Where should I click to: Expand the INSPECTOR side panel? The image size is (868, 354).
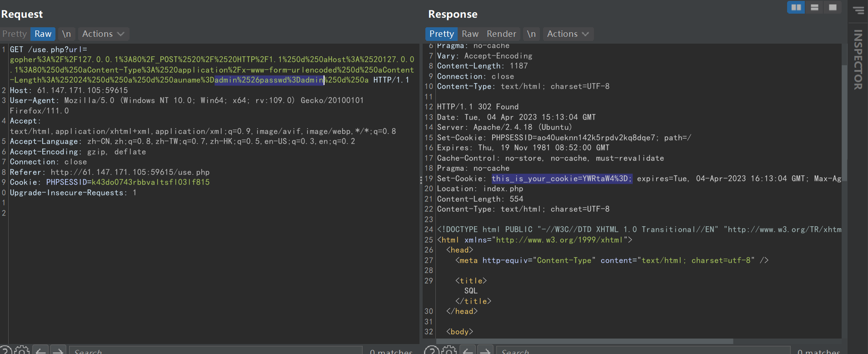coord(858,60)
